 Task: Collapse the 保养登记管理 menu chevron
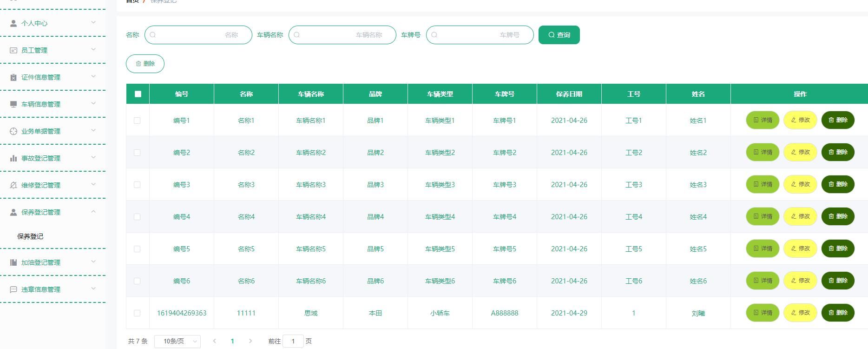coord(93,211)
